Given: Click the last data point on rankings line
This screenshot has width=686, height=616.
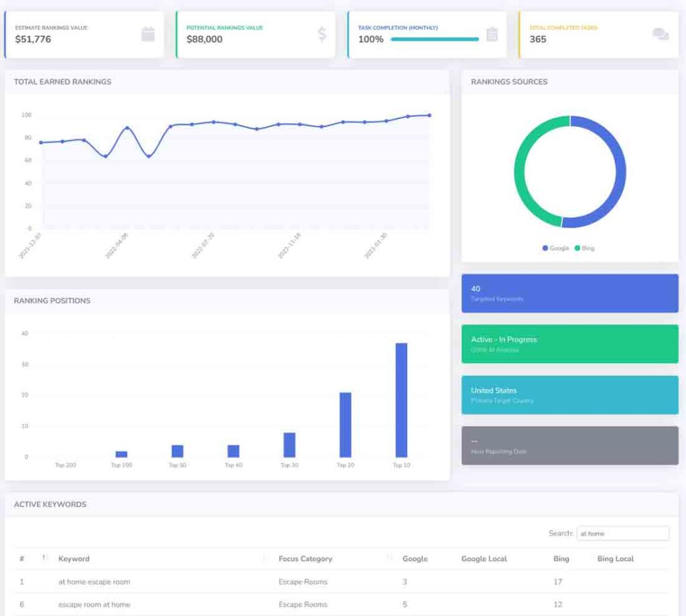Looking at the screenshot, I should point(429,115).
